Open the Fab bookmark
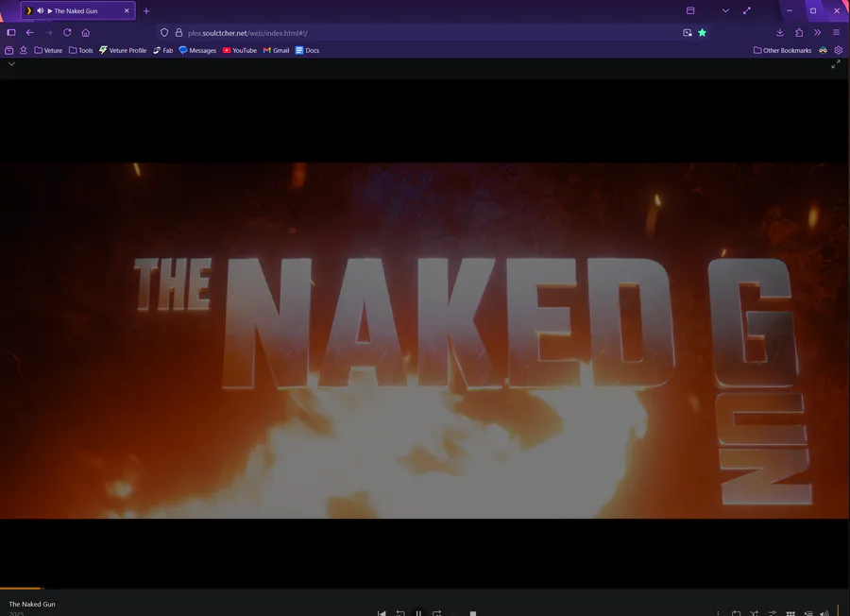 pyautogui.click(x=162, y=50)
